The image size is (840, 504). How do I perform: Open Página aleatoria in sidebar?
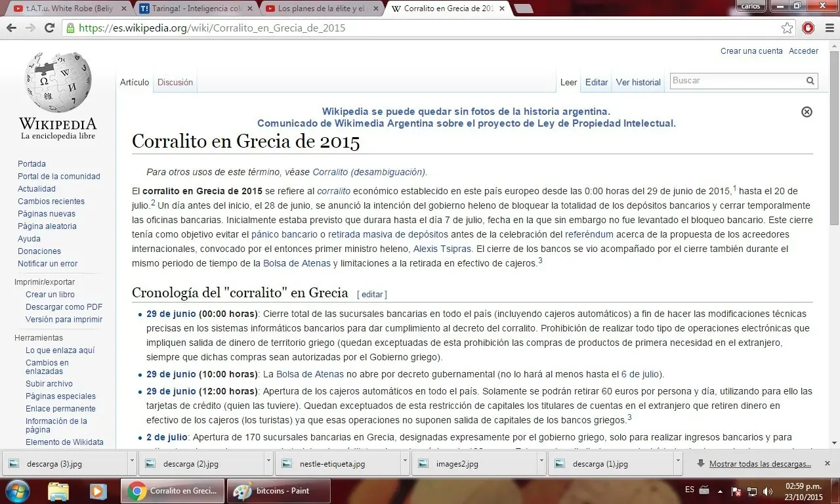pyautogui.click(x=47, y=226)
